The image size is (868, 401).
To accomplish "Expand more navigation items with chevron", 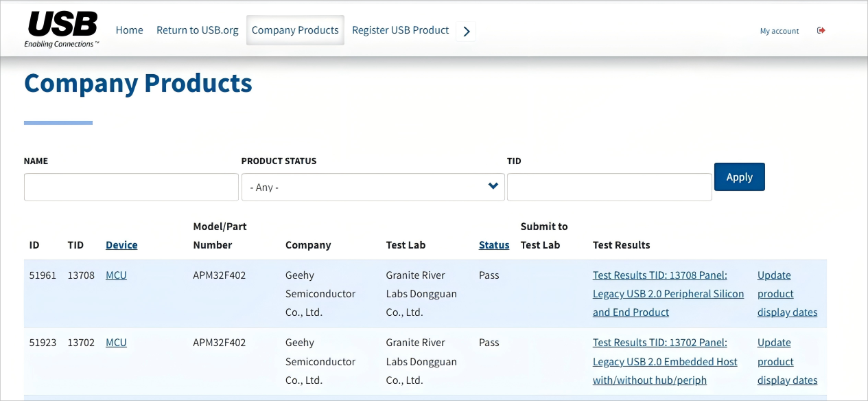I will tap(467, 31).
